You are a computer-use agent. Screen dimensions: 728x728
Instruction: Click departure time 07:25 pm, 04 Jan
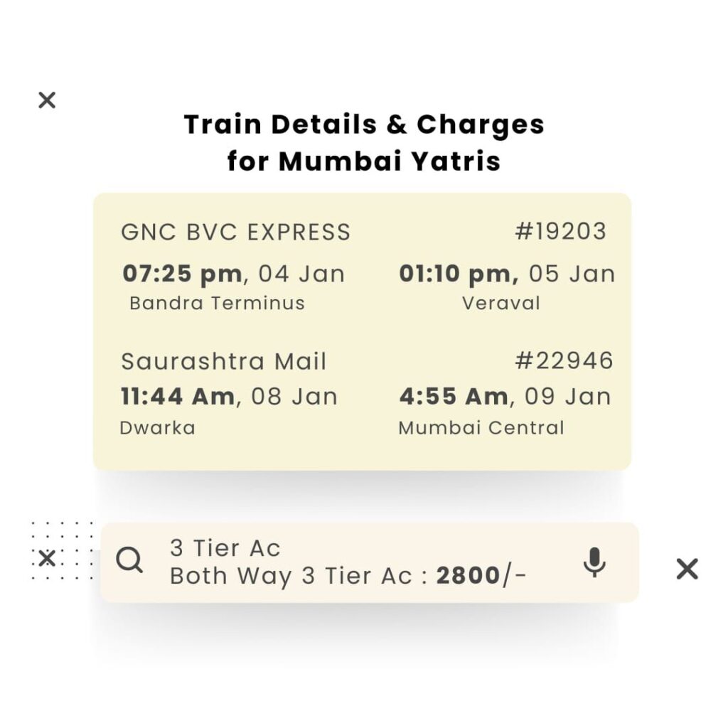pos(234,274)
